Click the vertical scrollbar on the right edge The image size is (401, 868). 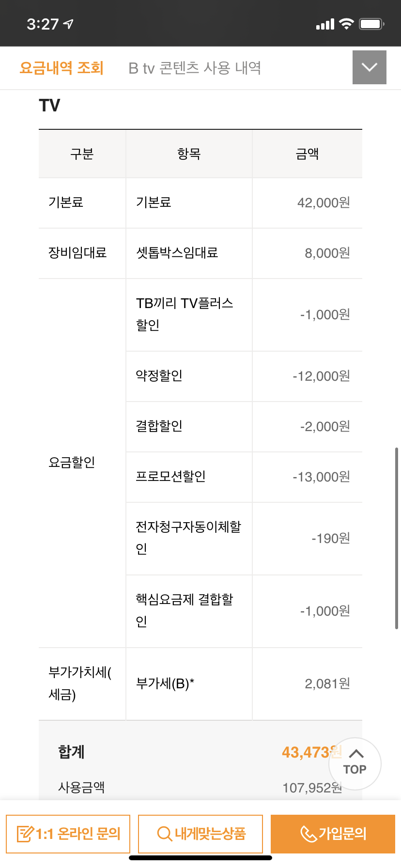point(397,538)
